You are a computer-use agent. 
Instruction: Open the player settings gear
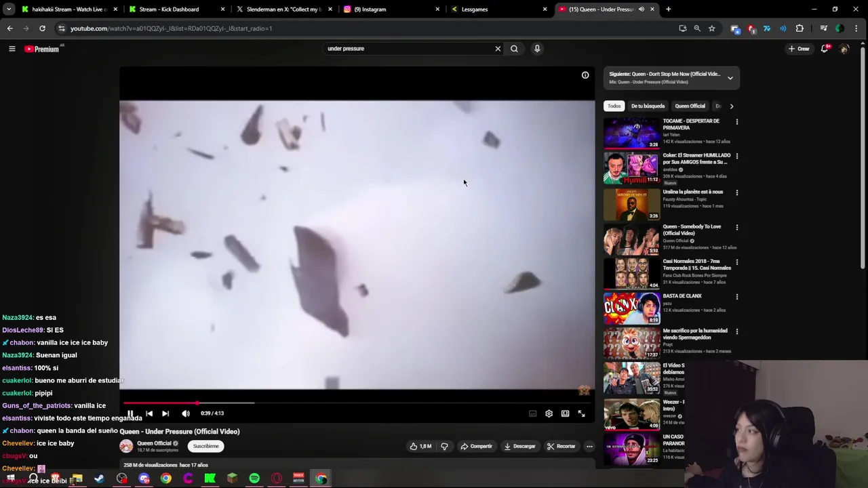coord(549,413)
